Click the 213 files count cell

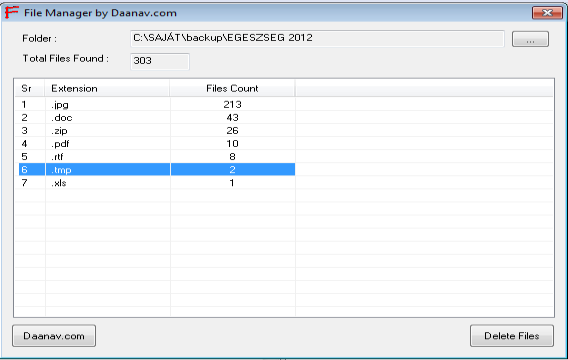tap(233, 104)
